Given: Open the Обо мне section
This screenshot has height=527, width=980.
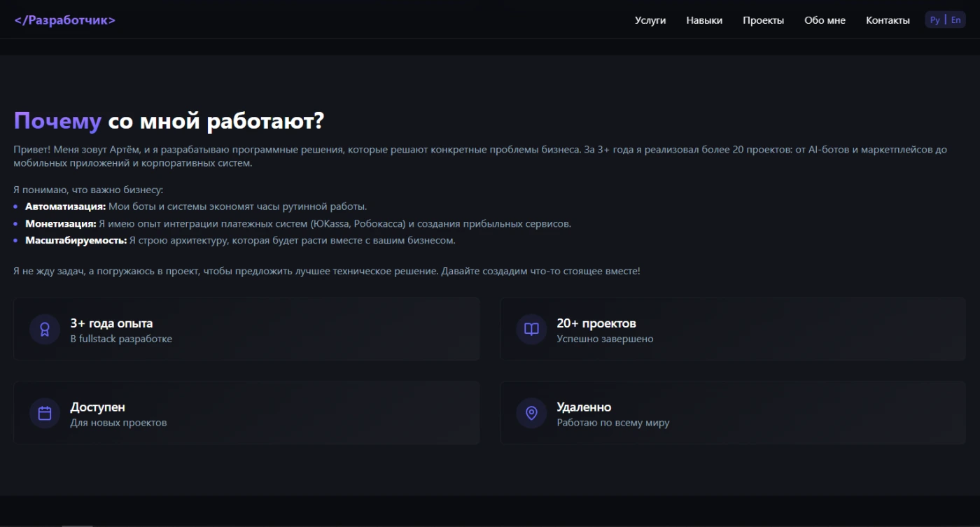Looking at the screenshot, I should pyautogui.click(x=825, y=20).
